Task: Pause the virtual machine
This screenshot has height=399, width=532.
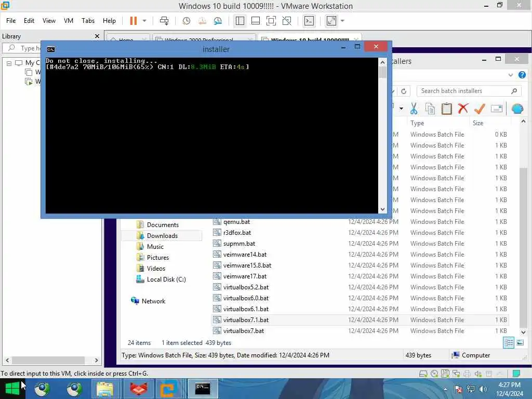Action: (x=134, y=21)
